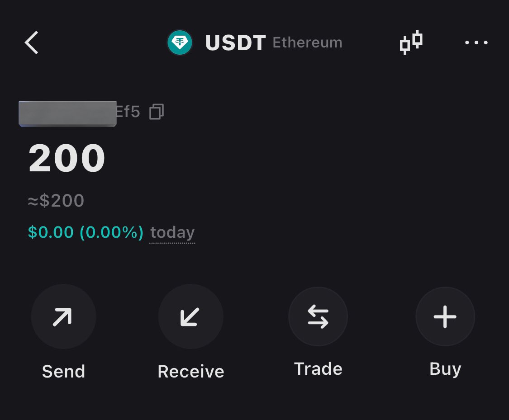
Task: Click the Ethereum network label
Action: click(x=307, y=42)
